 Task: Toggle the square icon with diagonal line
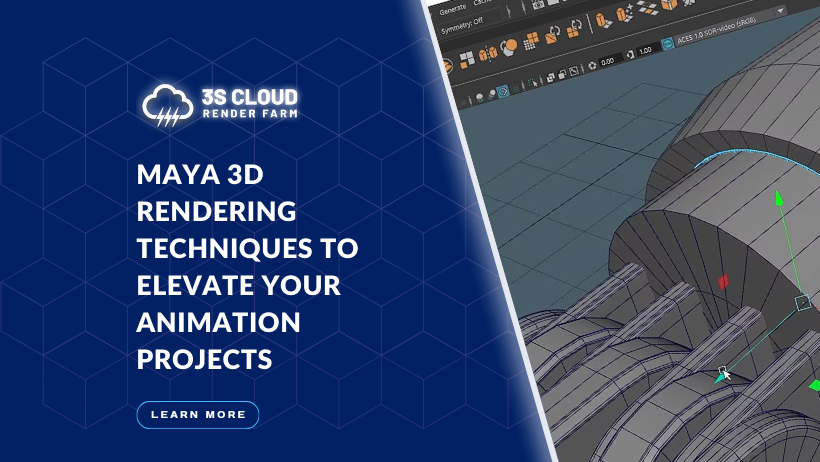click(574, 71)
